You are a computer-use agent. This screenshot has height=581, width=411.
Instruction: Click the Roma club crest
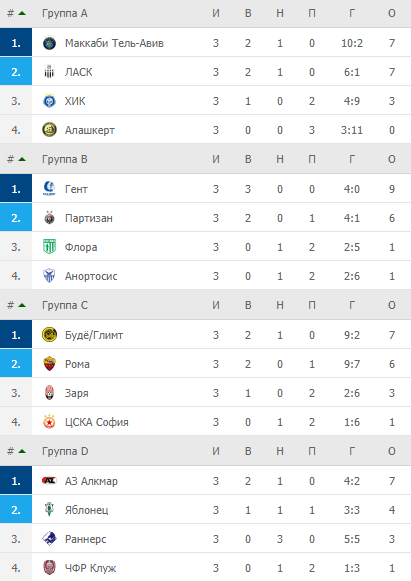tap(49, 364)
